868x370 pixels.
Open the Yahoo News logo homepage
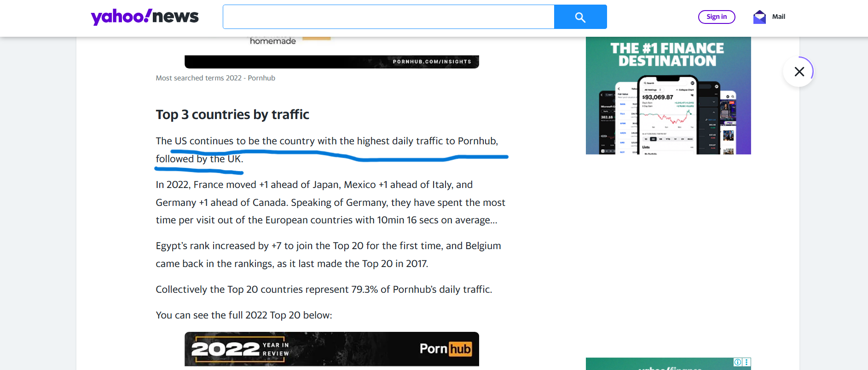(145, 17)
